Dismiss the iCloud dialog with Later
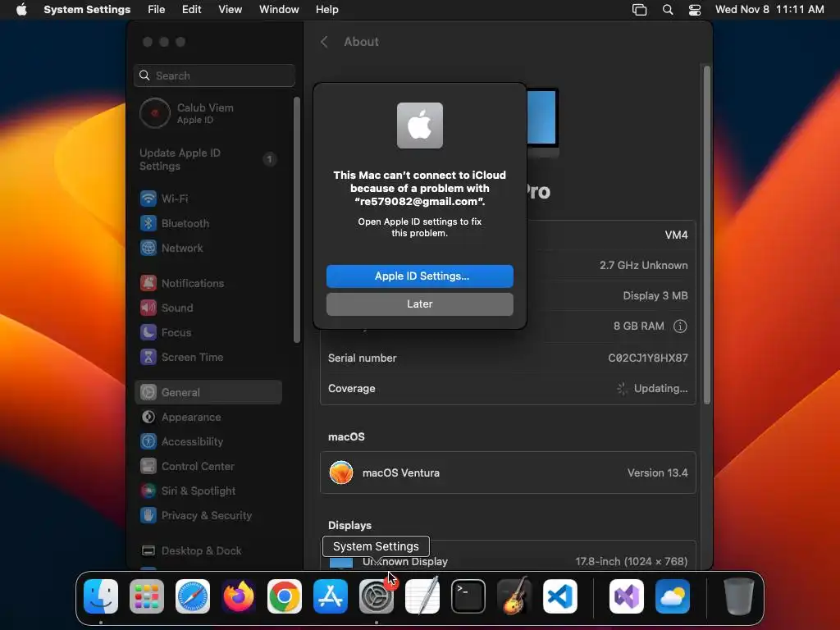Screen dimensions: 840x630 [419, 304]
